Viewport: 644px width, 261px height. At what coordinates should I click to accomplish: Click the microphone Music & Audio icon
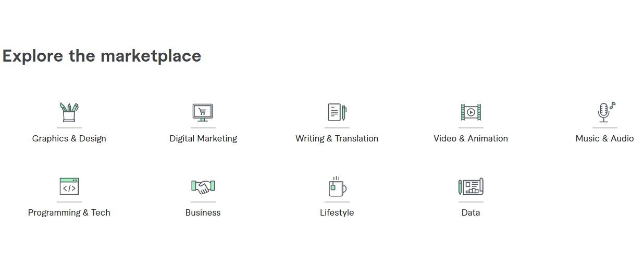click(605, 112)
